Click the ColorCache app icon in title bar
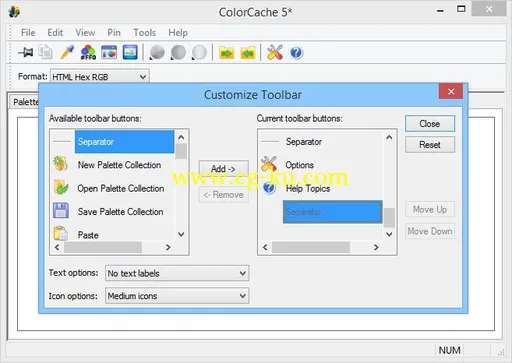 point(14,12)
